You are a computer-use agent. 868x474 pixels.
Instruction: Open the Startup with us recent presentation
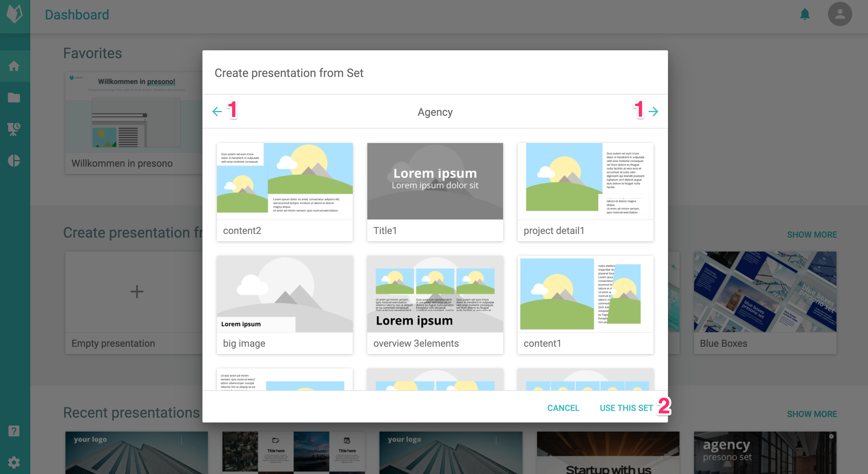pos(608,453)
